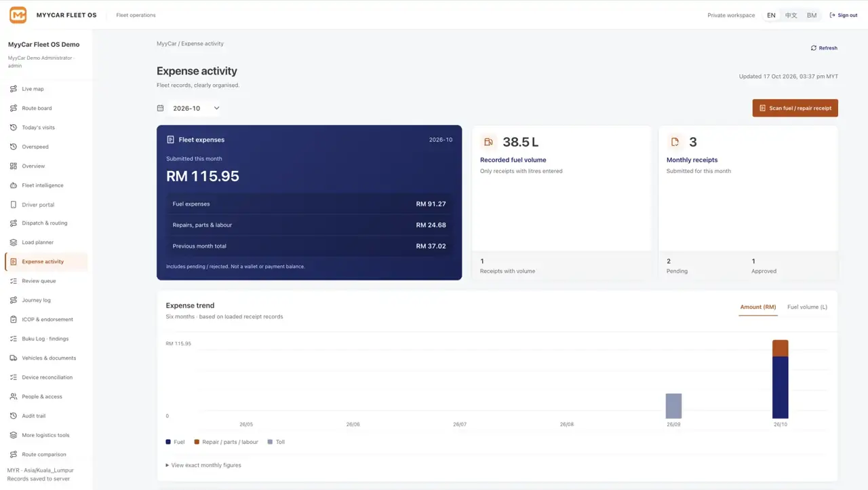
Task: Click the ICOP & endorsement icon
Action: [14, 320]
